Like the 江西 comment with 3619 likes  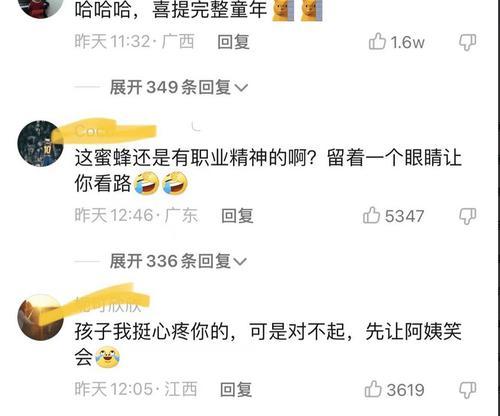point(373,389)
